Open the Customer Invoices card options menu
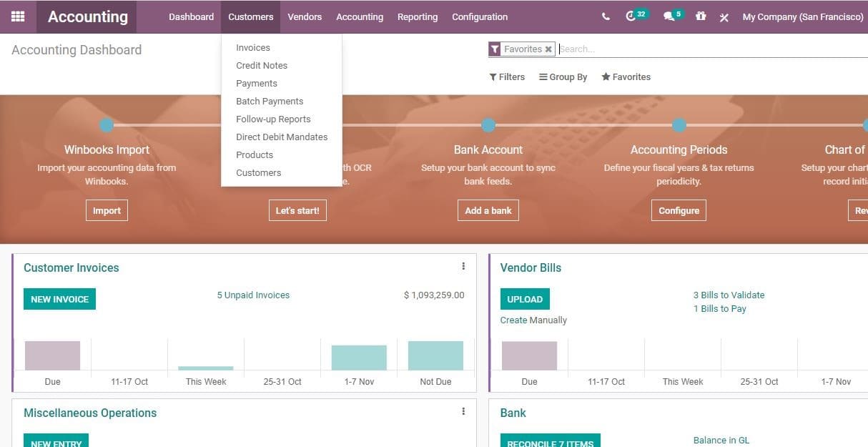This screenshot has width=868, height=447. (463, 265)
